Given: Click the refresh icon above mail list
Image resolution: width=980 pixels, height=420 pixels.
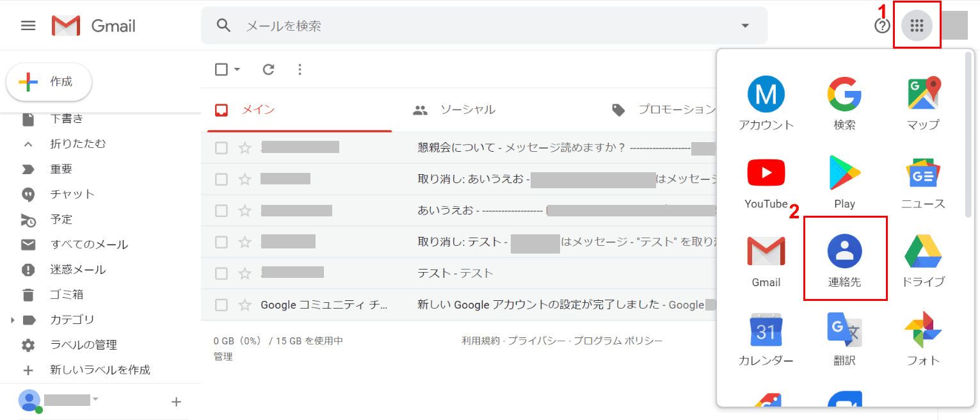Looking at the screenshot, I should [269, 69].
